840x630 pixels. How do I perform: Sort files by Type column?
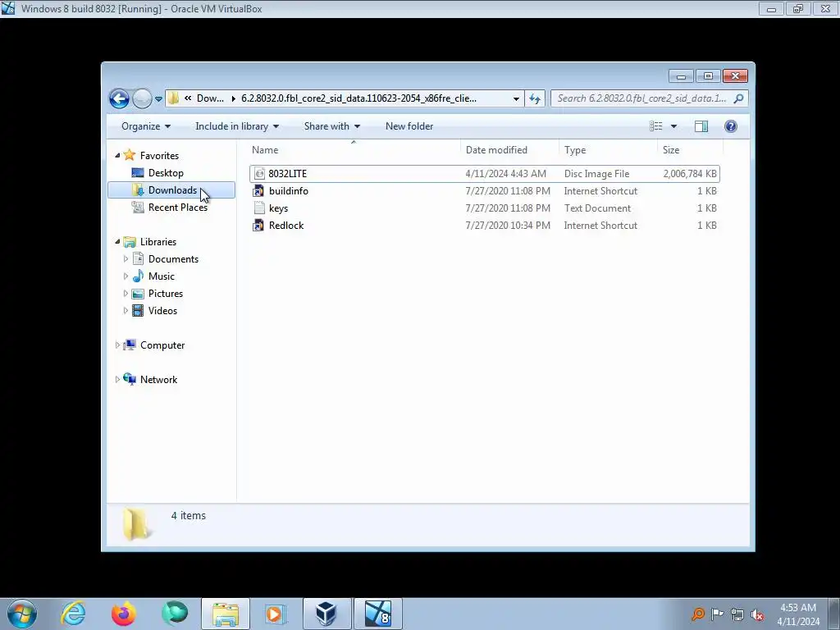pos(608,150)
